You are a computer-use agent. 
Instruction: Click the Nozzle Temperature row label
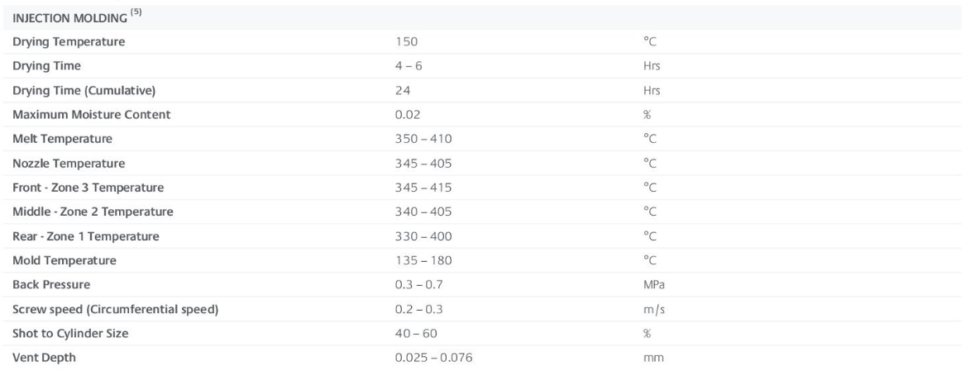click(69, 163)
